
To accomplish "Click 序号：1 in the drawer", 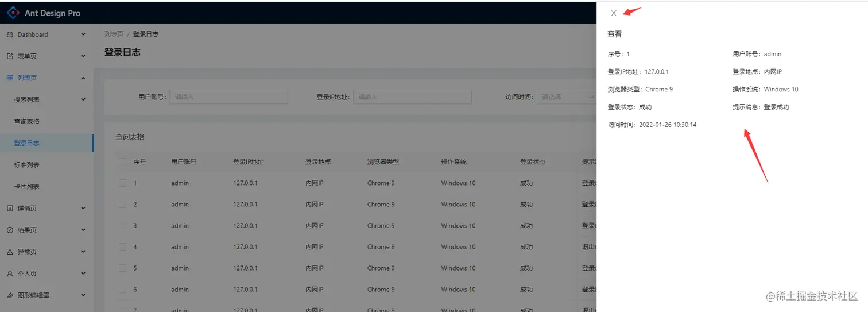I will [619, 54].
